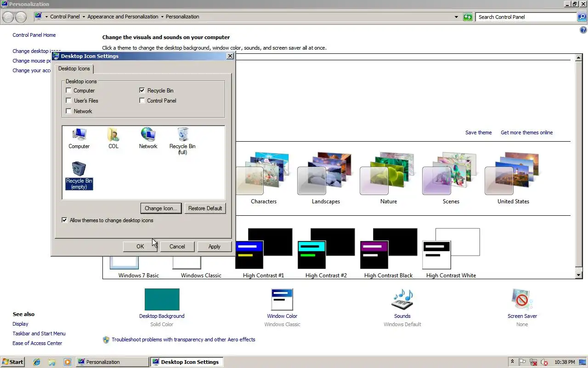Open Windows Explorer from the taskbar
This screenshot has height=368, width=588.
(x=52, y=362)
